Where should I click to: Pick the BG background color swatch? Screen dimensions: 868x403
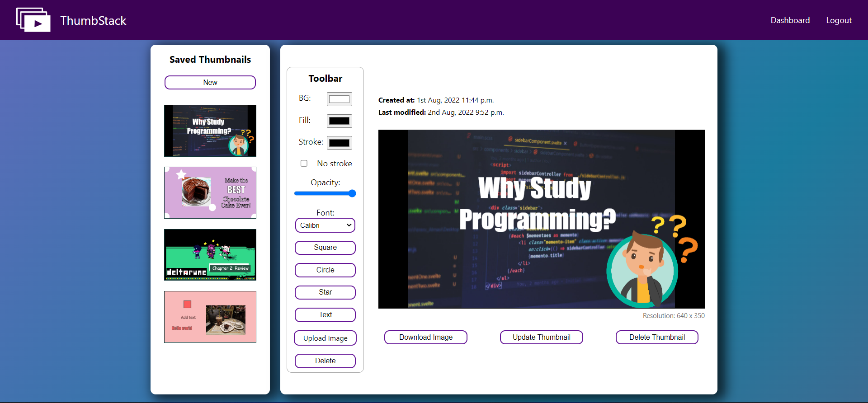pyautogui.click(x=339, y=99)
